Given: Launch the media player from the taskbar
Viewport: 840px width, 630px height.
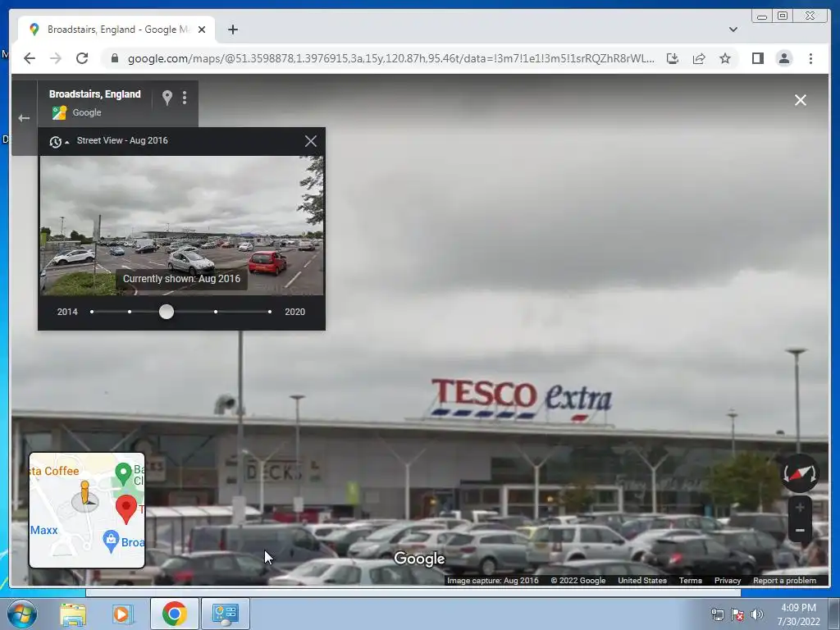Looking at the screenshot, I should (x=122, y=614).
